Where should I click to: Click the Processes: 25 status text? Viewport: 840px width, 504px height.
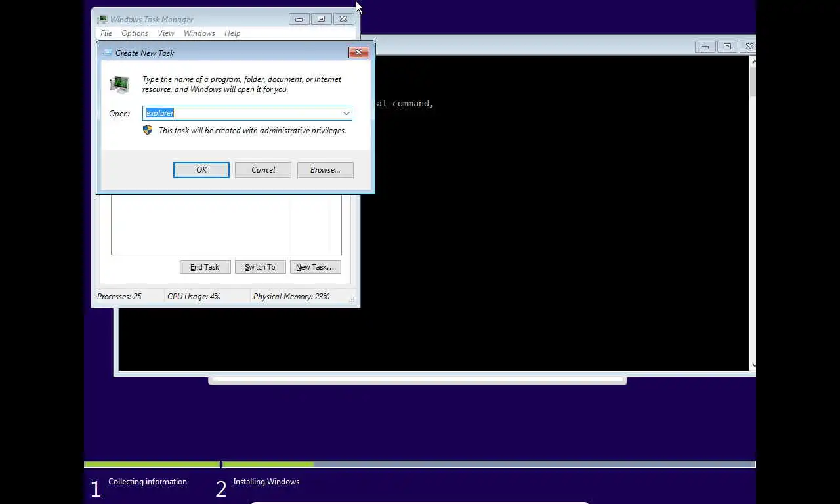click(119, 297)
